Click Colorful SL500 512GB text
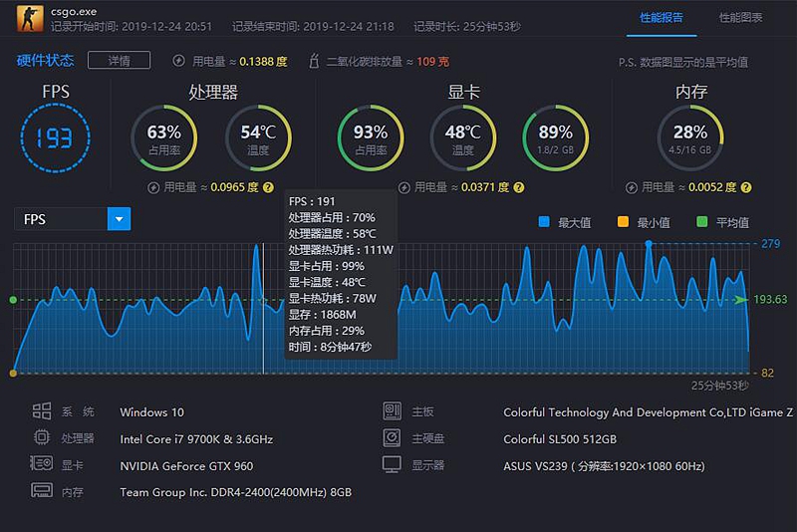797x532 pixels. (560, 439)
